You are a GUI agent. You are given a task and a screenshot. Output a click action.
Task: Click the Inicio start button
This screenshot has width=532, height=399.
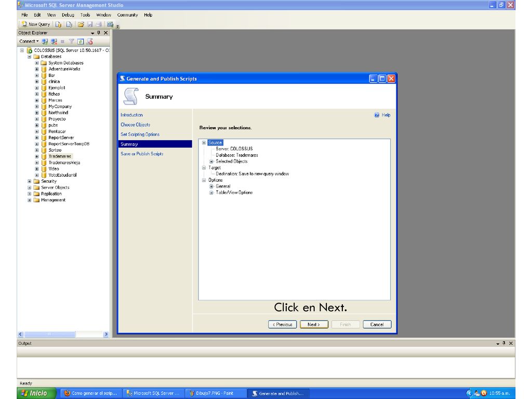click(37, 393)
